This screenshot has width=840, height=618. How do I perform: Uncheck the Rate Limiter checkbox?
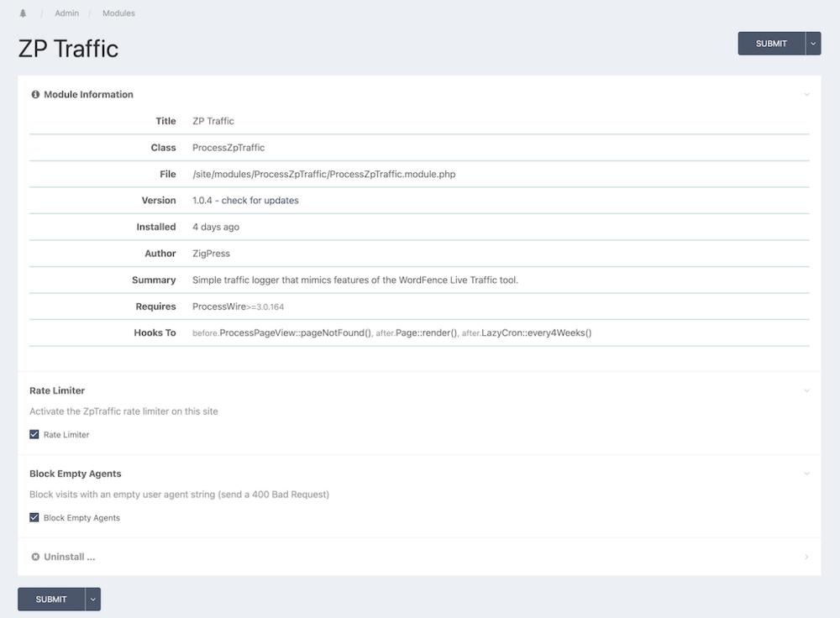pos(34,435)
